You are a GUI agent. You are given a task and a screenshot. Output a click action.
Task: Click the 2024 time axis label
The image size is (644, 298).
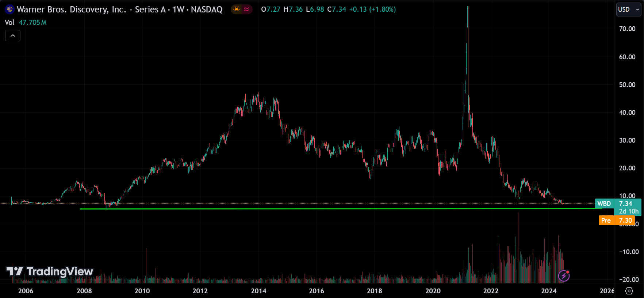(x=549, y=291)
